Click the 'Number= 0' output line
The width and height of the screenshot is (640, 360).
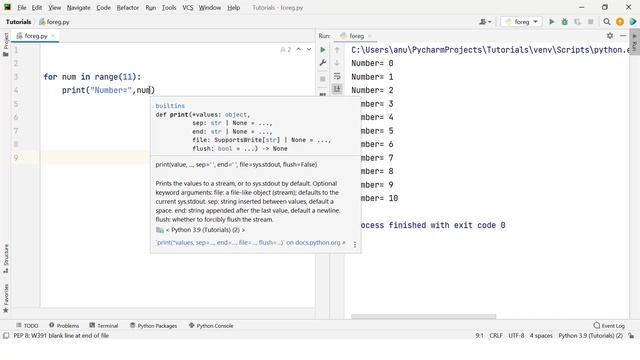click(372, 63)
